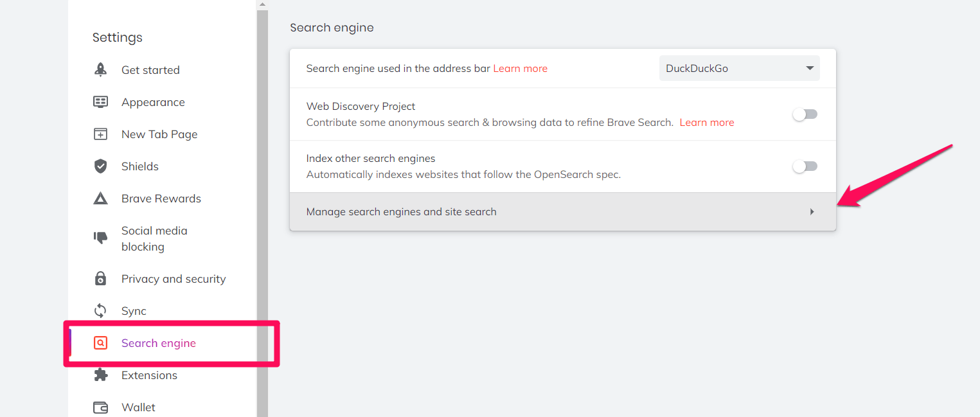The width and height of the screenshot is (980, 417).
Task: Open the Extensions settings section
Action: (x=149, y=375)
